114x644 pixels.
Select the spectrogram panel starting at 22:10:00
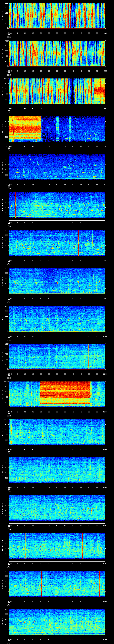(57, 356)
